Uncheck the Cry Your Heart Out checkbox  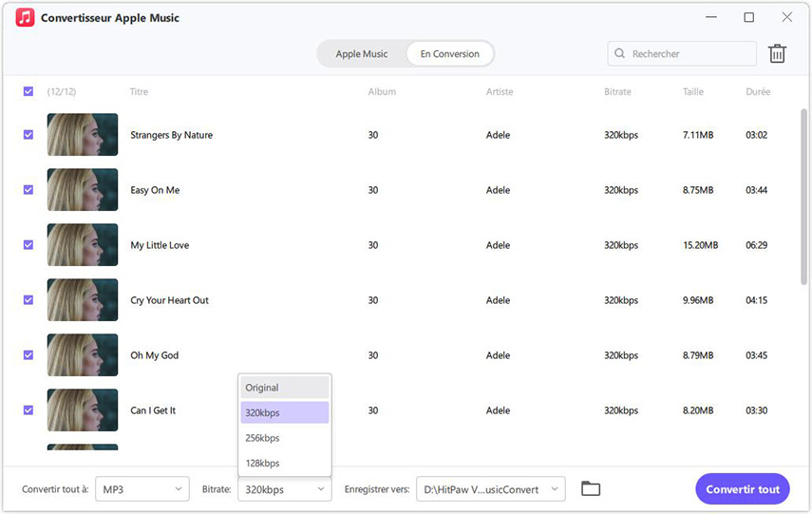28,300
